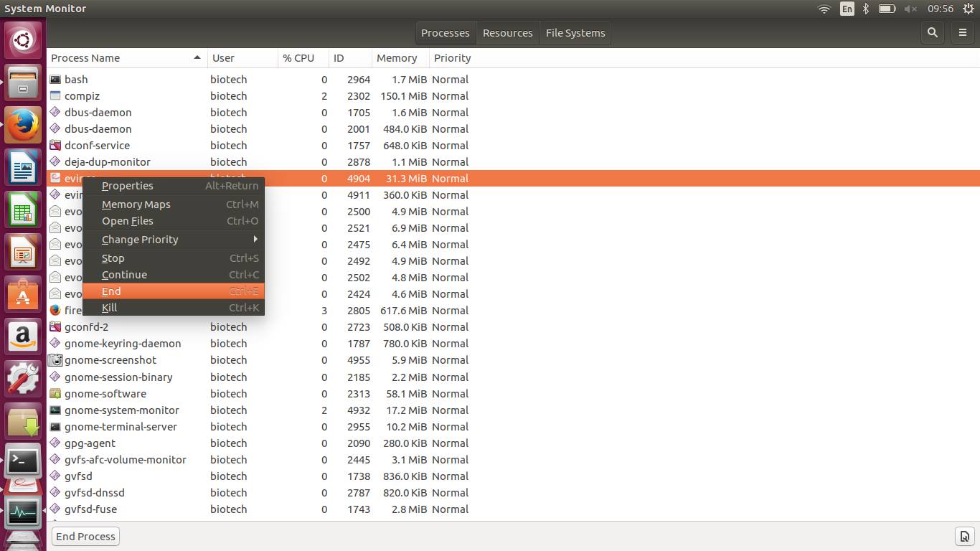Click the 09:56 clock indicator

[x=941, y=9]
